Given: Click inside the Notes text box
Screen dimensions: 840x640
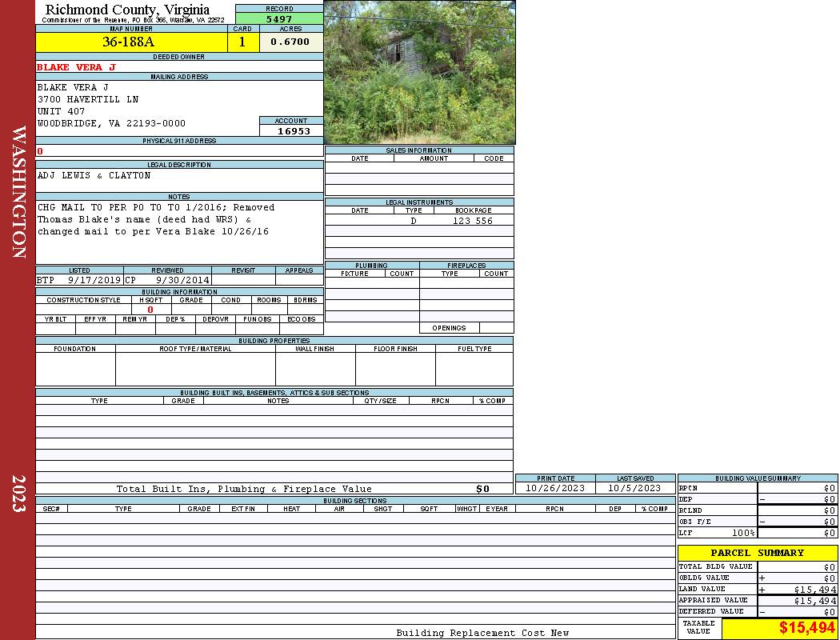Looking at the screenshot, I should [x=179, y=232].
